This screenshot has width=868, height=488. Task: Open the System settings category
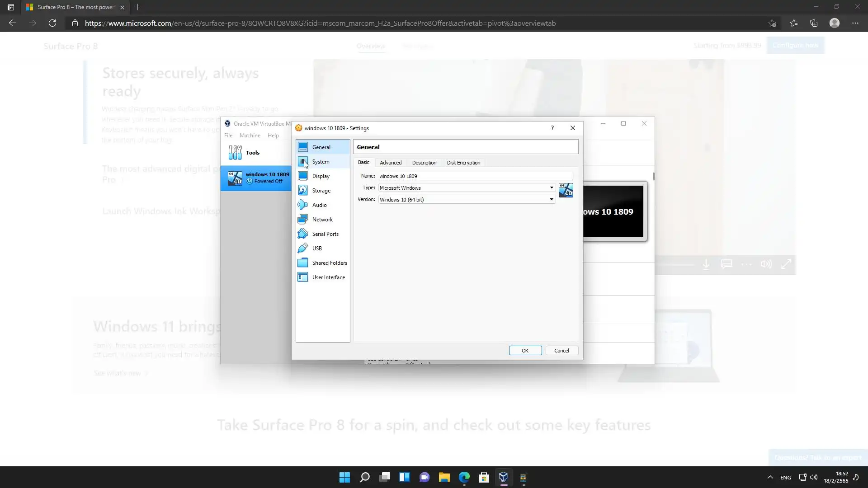[321, 162]
